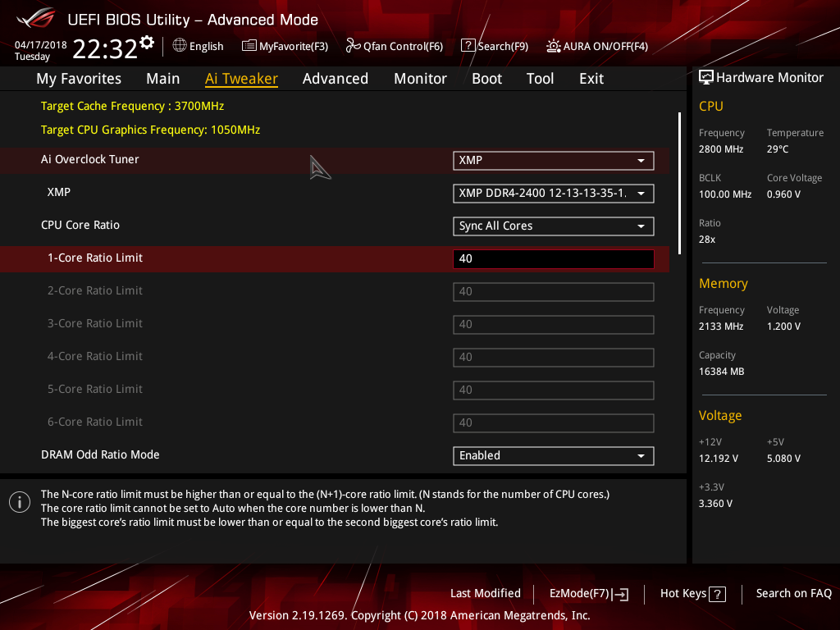Select the DRAM Odd Ratio Mode label
Viewport: 840px width, 630px height.
click(x=100, y=454)
